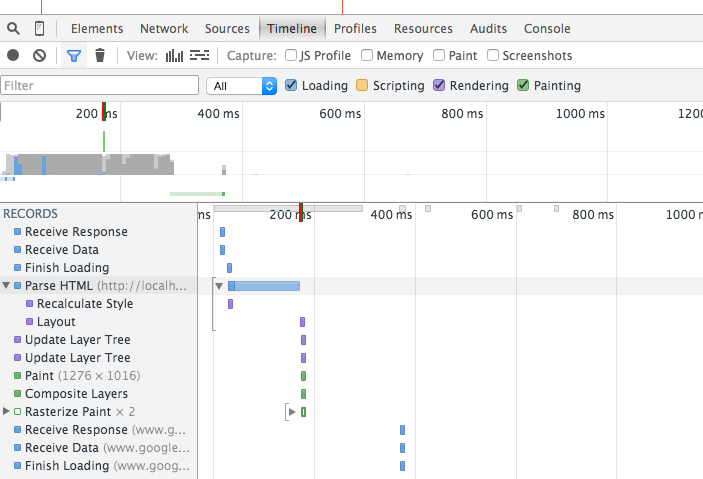Click the Painting color checkbox swatch
The width and height of the screenshot is (703, 479).
tap(523, 86)
